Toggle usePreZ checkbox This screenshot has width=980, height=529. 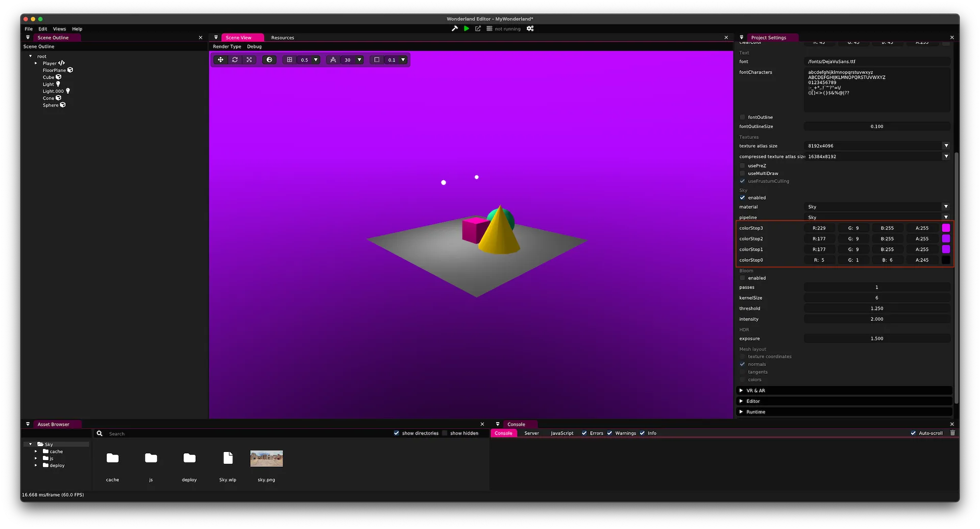click(743, 166)
